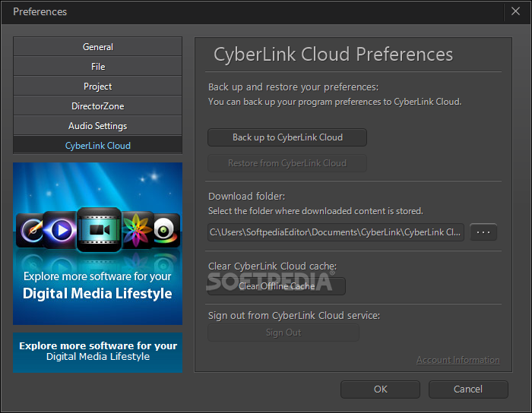
Task: Confirm preferences with OK button
Action: (x=380, y=389)
